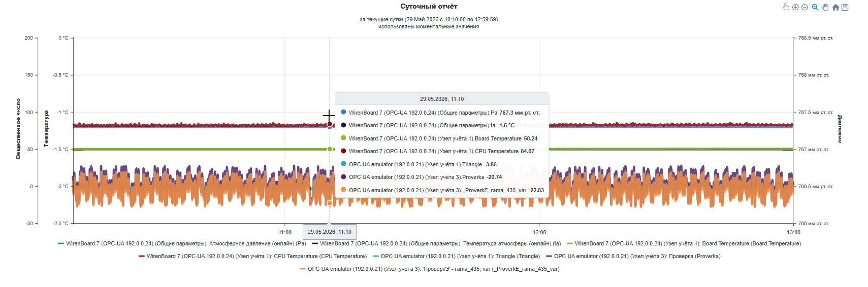Click the 766 мм рт. ст. pressure tick
Viewport: 868px width, 287px height.
click(x=814, y=224)
